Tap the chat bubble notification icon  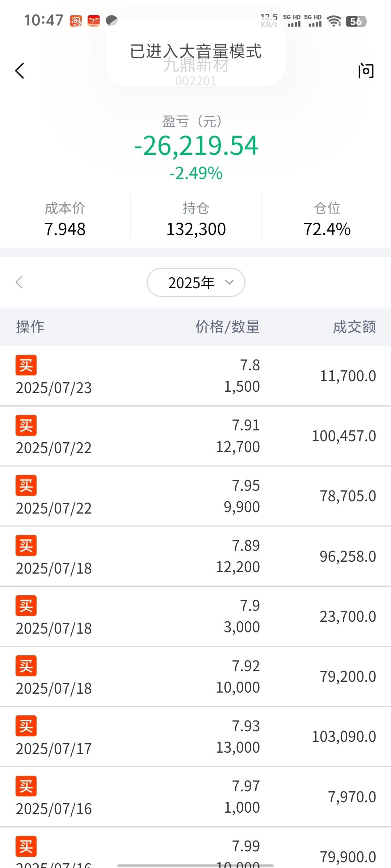pos(112,21)
